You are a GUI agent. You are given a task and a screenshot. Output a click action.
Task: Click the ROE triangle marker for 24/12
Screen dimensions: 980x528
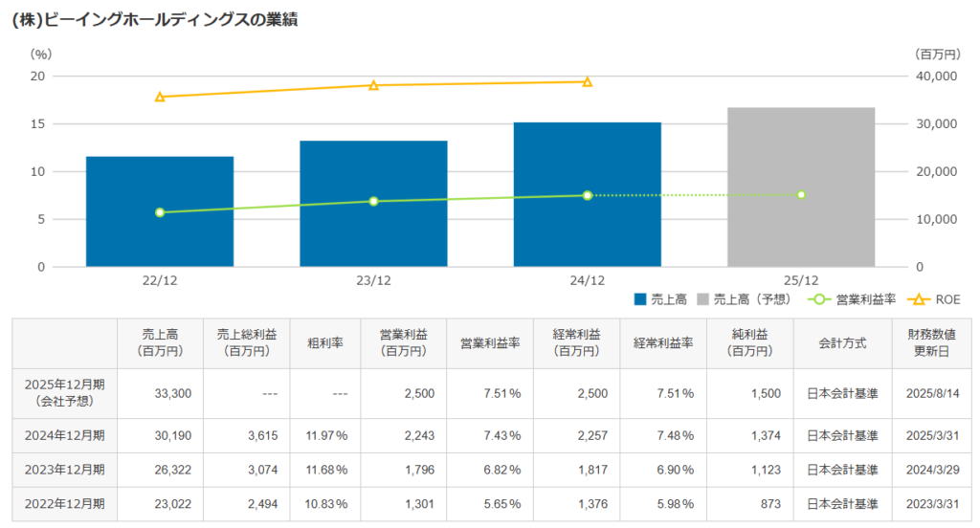[588, 81]
